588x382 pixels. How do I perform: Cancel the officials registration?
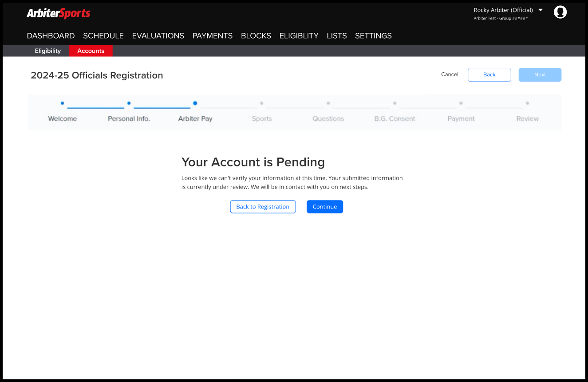450,75
